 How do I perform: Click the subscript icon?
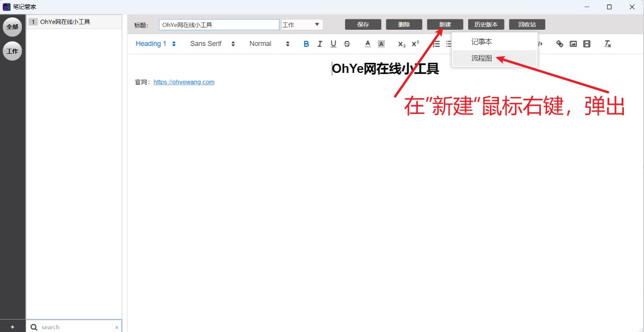[402, 44]
